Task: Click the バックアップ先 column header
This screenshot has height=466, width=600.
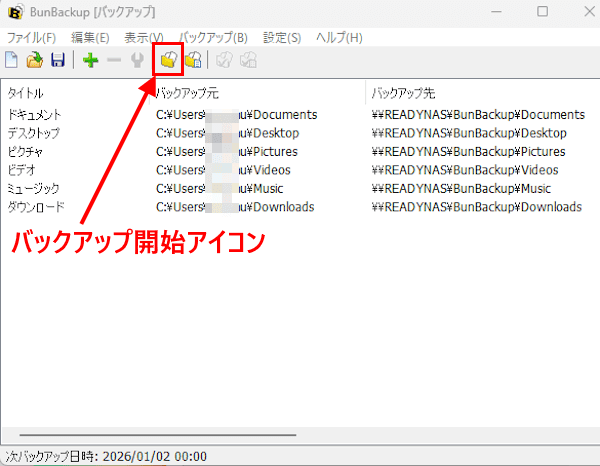Action: 403,93
